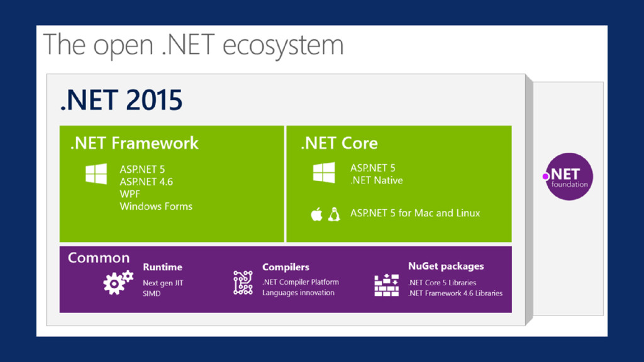This screenshot has width=644, height=362.
Task: Click the 'SIMD' text
Action: click(152, 293)
